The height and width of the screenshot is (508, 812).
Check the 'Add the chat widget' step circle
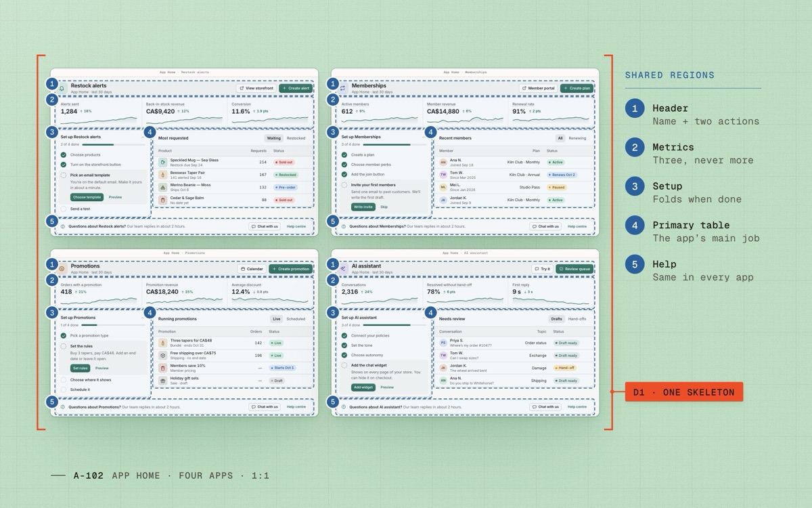click(x=344, y=365)
